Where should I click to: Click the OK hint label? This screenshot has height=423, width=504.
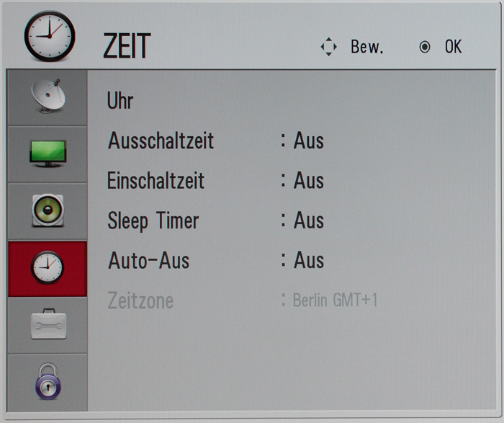(453, 47)
